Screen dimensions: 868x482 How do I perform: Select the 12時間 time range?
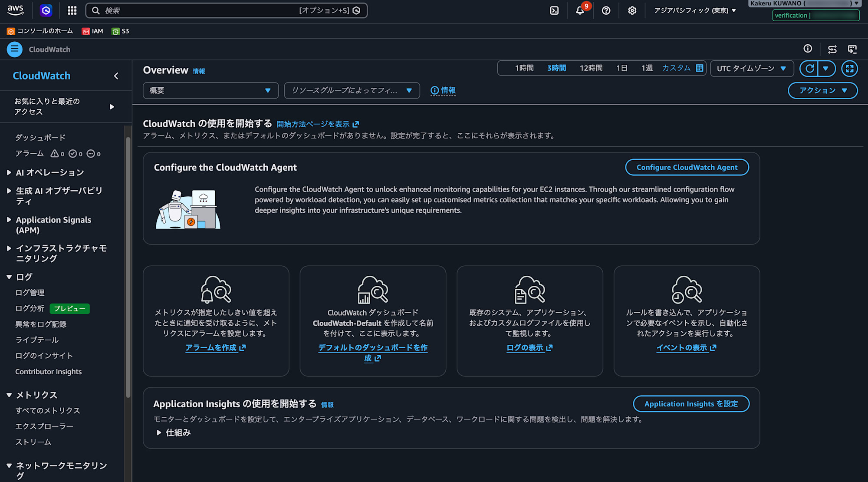[591, 68]
